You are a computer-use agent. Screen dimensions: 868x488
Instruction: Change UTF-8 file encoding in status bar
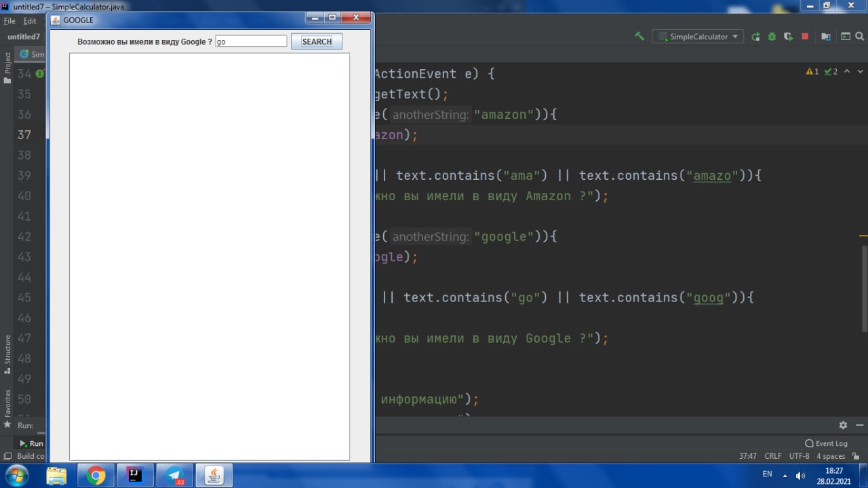(799, 456)
